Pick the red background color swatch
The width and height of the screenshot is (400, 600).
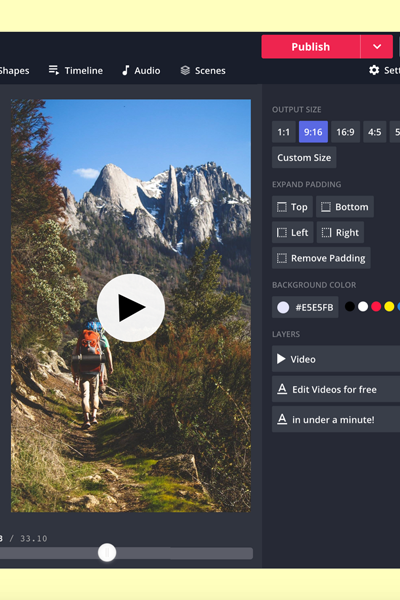click(376, 307)
